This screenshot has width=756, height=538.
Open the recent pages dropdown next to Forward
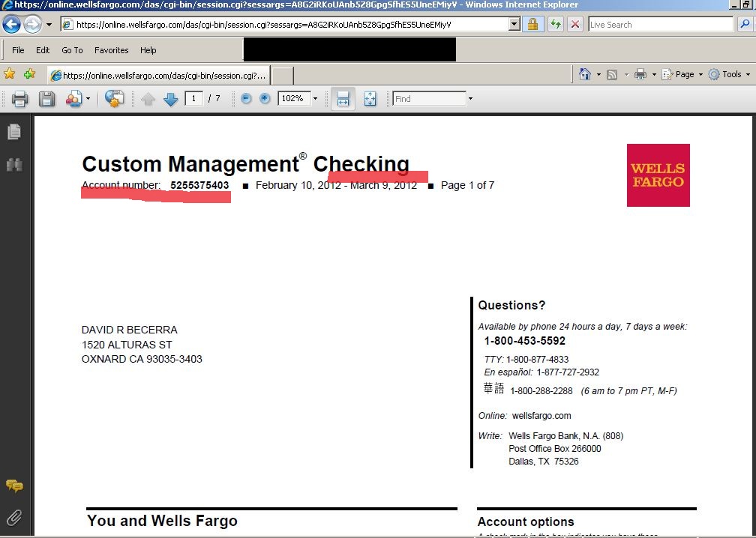(x=49, y=25)
